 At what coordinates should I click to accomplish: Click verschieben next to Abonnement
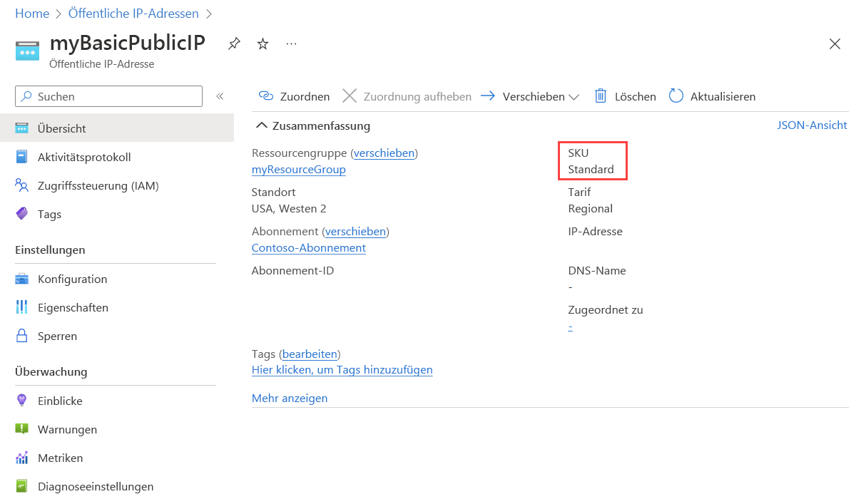click(356, 231)
